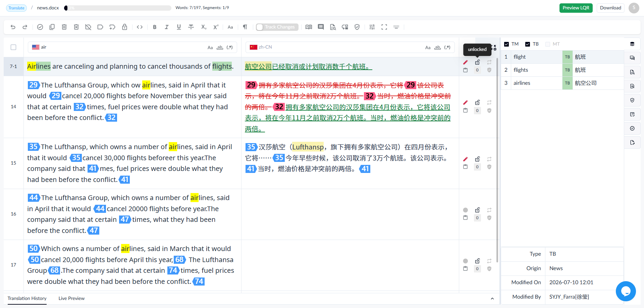Click unlocked padlock icon for segment 14
The width and height of the screenshot is (644, 308).
pyautogui.click(x=477, y=103)
